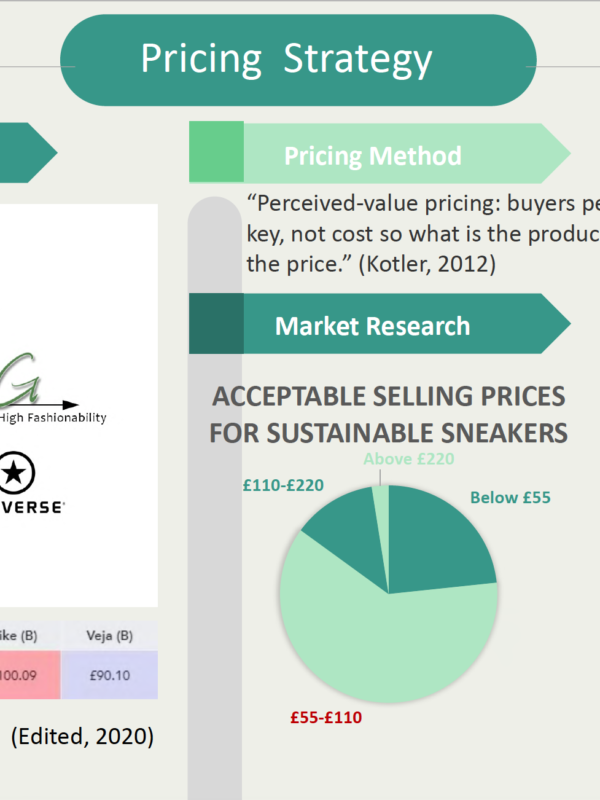The width and height of the screenshot is (600, 800).
Task: Select the Veja (B) table header
Action: [x=110, y=636]
